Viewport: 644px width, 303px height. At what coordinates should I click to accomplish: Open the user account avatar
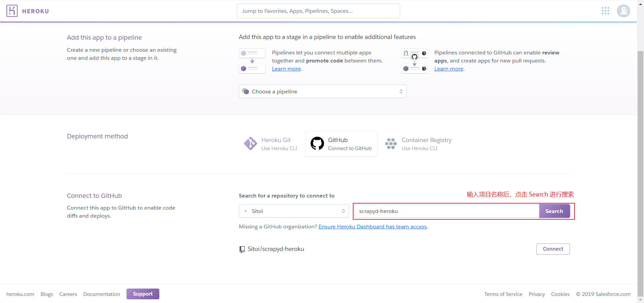(623, 11)
